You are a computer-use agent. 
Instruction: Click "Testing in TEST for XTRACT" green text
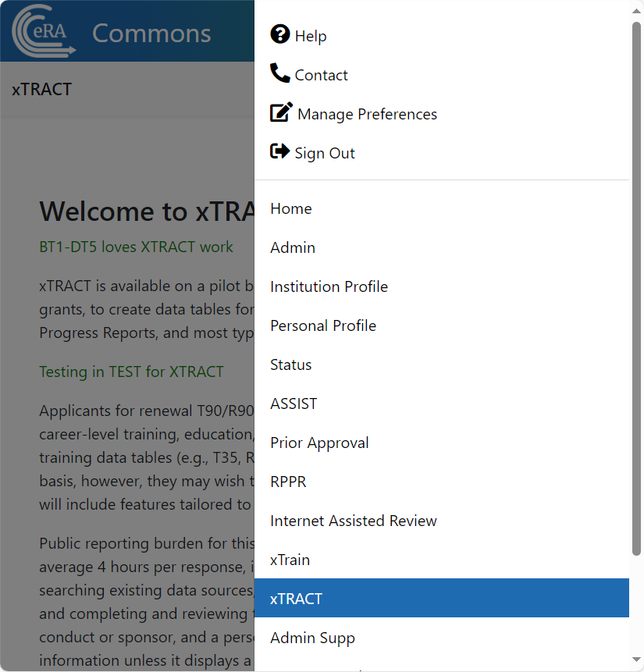pos(131,372)
